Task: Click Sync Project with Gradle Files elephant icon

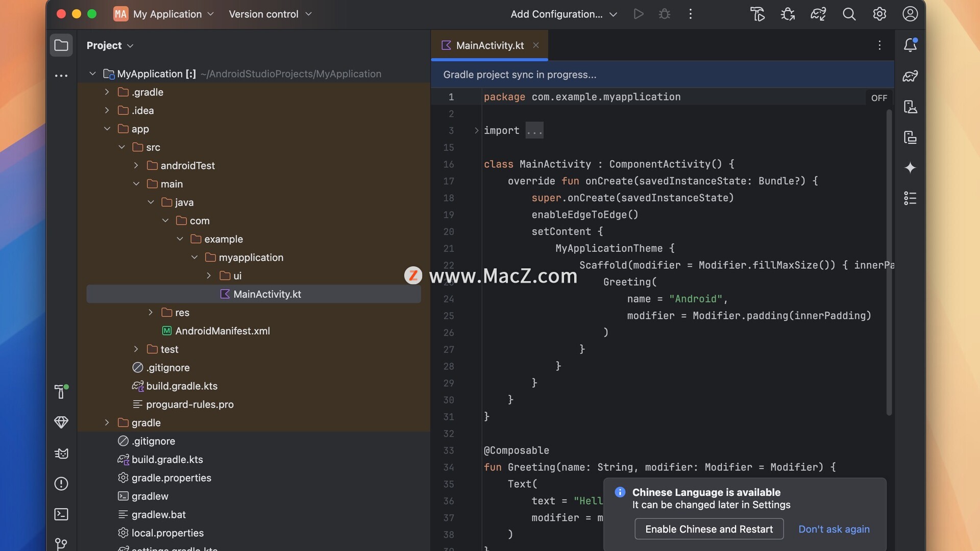Action: [x=818, y=14]
